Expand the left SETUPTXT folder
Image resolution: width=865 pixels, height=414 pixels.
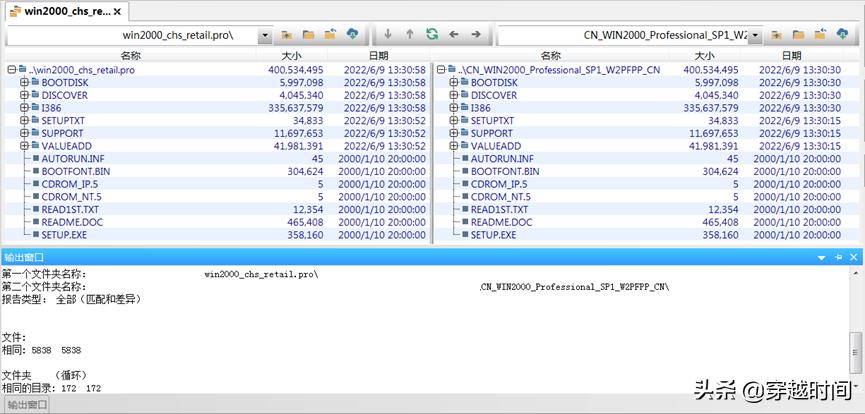tap(24, 121)
